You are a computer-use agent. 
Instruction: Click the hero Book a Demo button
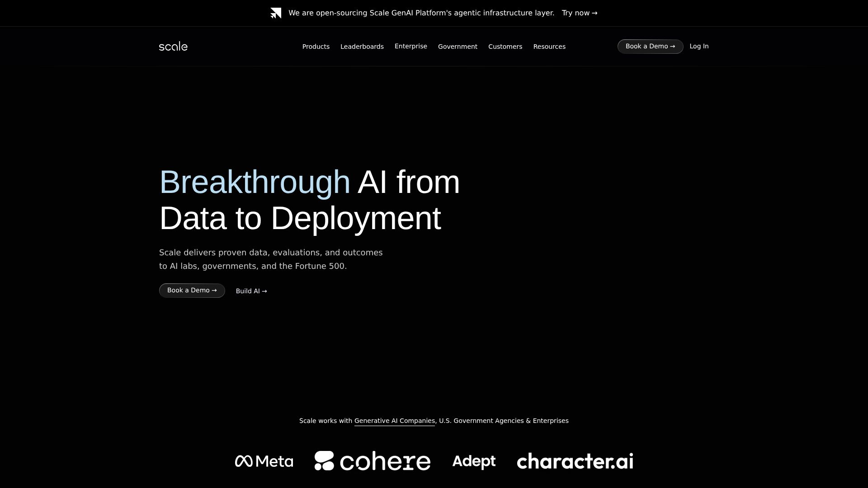click(x=192, y=290)
